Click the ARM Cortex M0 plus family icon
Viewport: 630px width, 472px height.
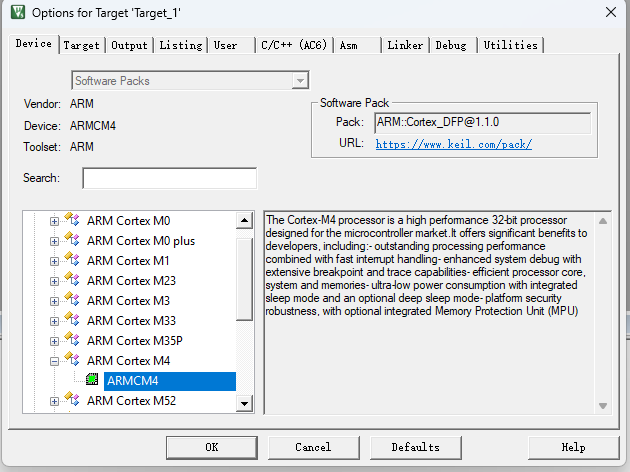(x=72, y=240)
